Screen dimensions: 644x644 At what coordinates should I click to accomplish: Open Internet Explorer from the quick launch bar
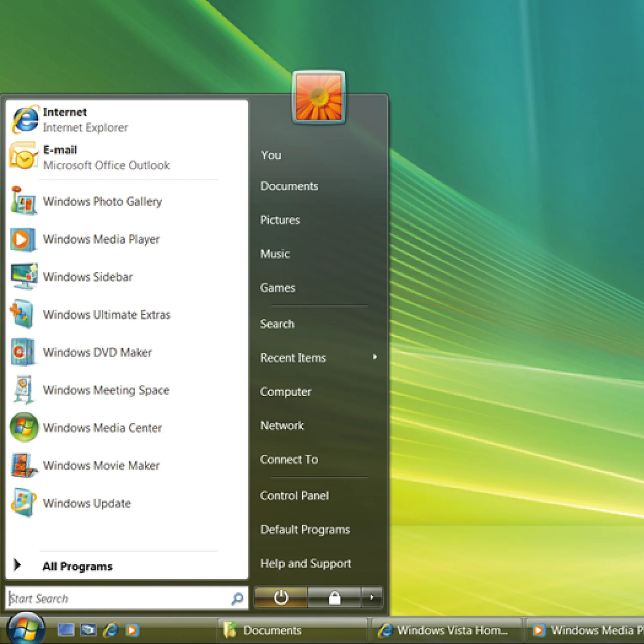[111, 630]
